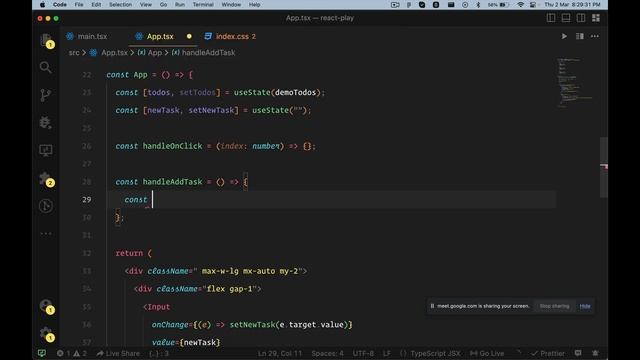Open the Bluetooth menu bar icon
This screenshot has width=640, height=360.
click(478, 5)
